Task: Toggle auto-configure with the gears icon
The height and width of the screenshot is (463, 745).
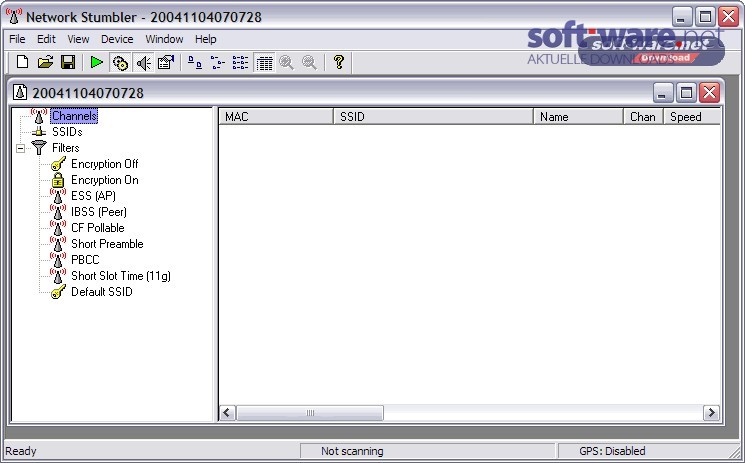Action: pos(120,62)
